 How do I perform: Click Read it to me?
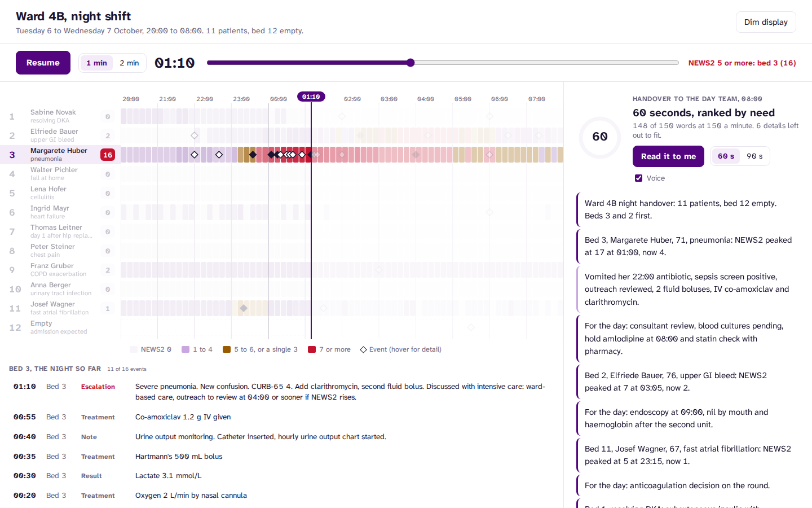click(668, 156)
